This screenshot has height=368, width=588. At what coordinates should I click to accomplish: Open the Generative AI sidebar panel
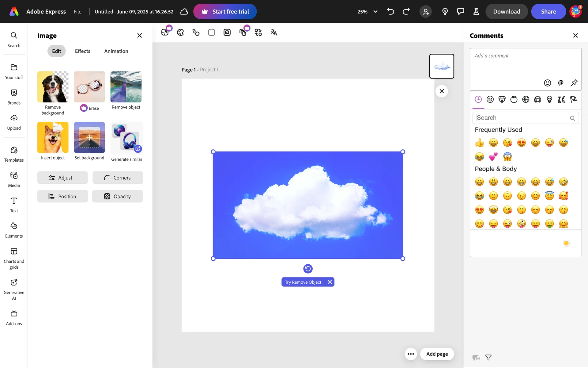click(14, 289)
